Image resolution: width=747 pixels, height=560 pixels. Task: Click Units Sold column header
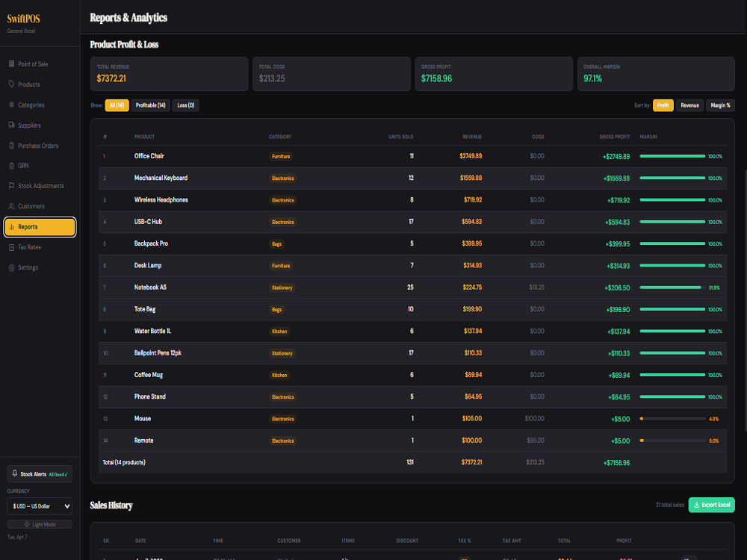pyautogui.click(x=400, y=137)
